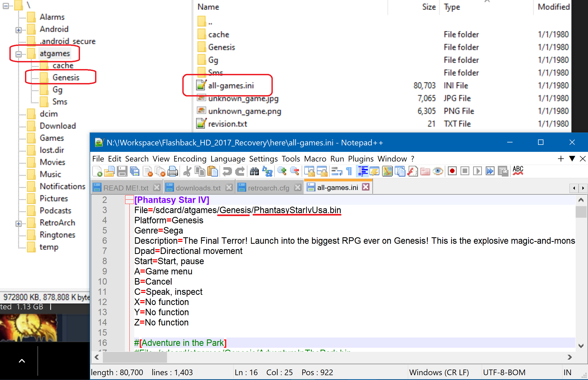Switch to the retroarch.cfg tab

click(268, 188)
